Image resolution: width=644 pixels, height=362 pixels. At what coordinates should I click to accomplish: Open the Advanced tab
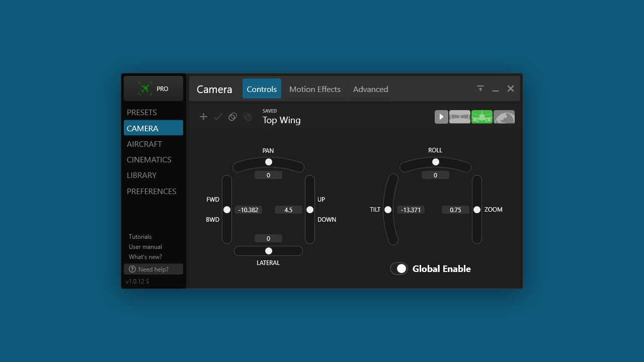point(370,89)
